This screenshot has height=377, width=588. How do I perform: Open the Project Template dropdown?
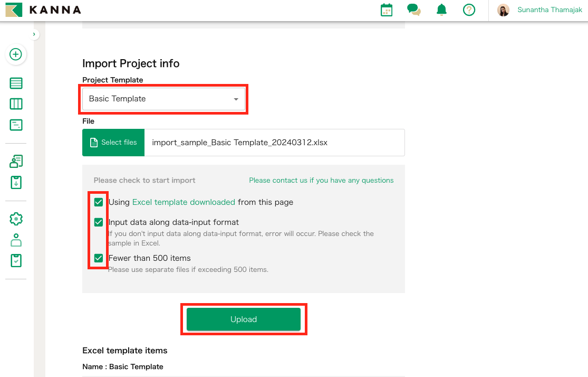[x=163, y=99]
